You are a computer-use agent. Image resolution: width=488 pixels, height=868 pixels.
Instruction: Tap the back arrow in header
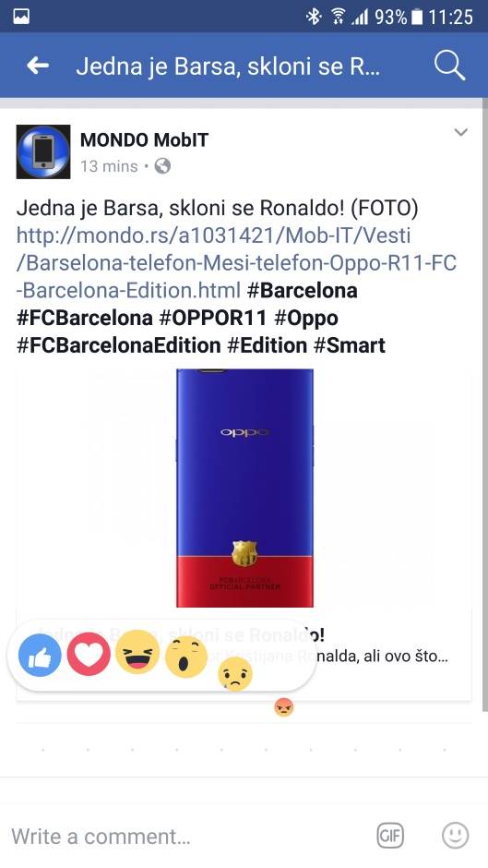pos(38,66)
